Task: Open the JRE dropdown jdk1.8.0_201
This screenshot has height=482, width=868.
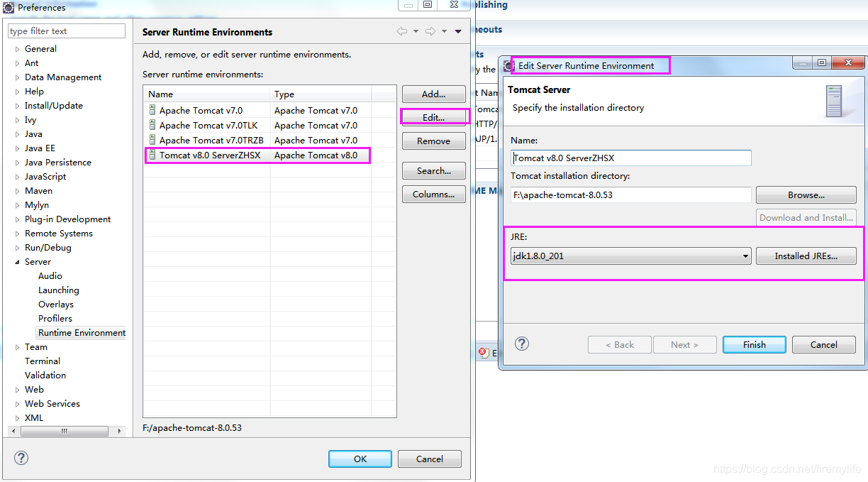Action: (x=630, y=256)
